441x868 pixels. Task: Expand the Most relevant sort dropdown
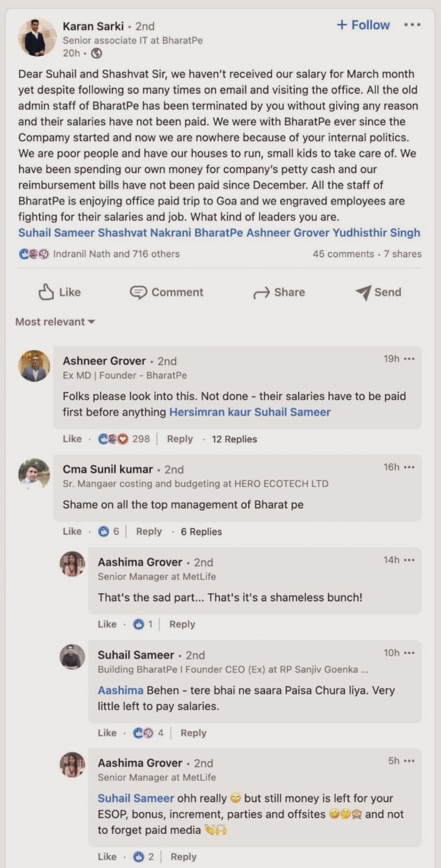[55, 322]
